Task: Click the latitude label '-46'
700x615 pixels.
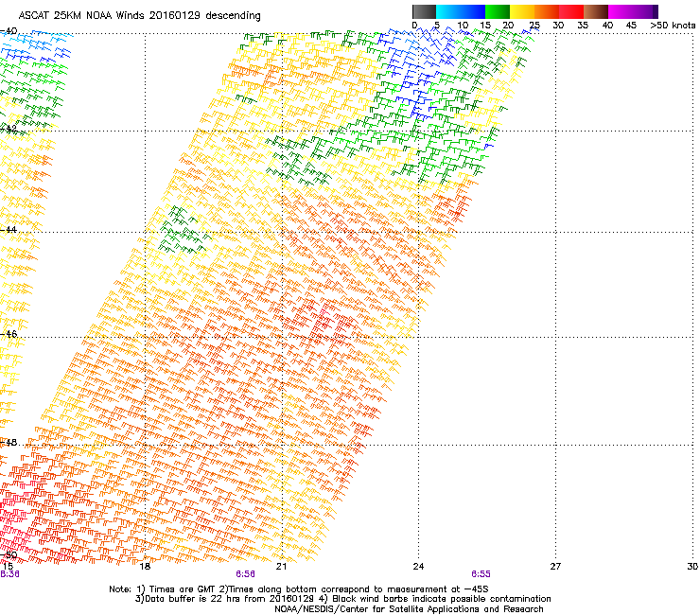Action: point(9,334)
